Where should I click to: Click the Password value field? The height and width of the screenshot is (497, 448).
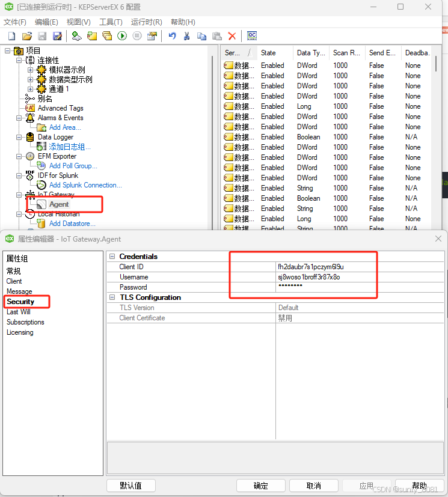point(360,287)
